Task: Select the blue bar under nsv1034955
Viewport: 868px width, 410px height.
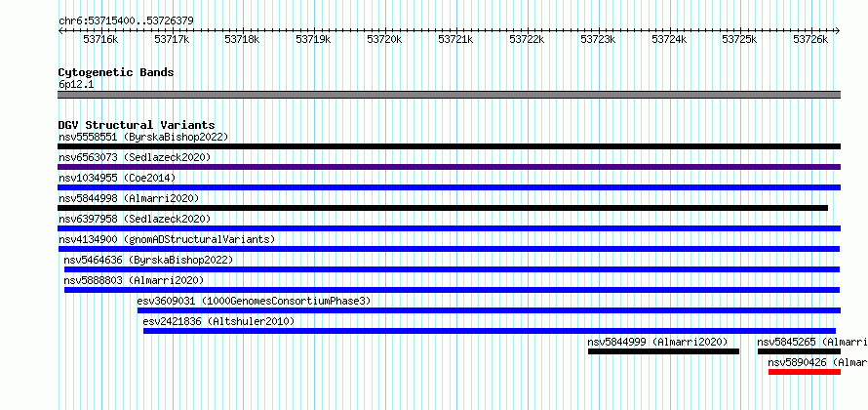Action: (449, 187)
